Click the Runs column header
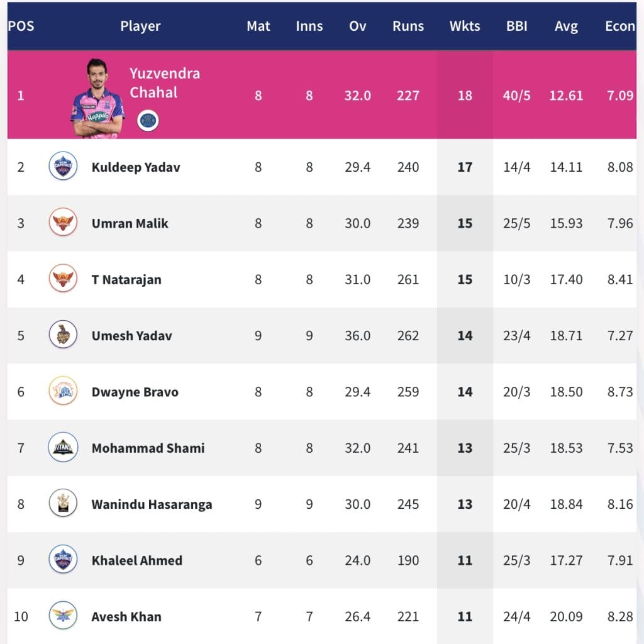This screenshot has width=644, height=644. [x=408, y=26]
